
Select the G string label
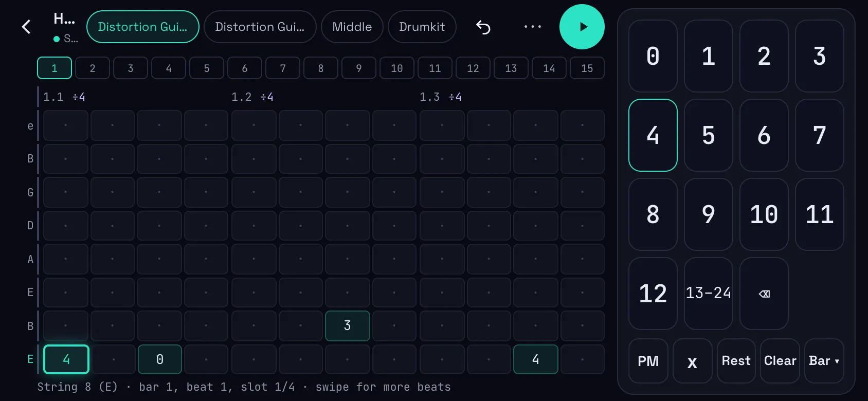pyautogui.click(x=30, y=192)
